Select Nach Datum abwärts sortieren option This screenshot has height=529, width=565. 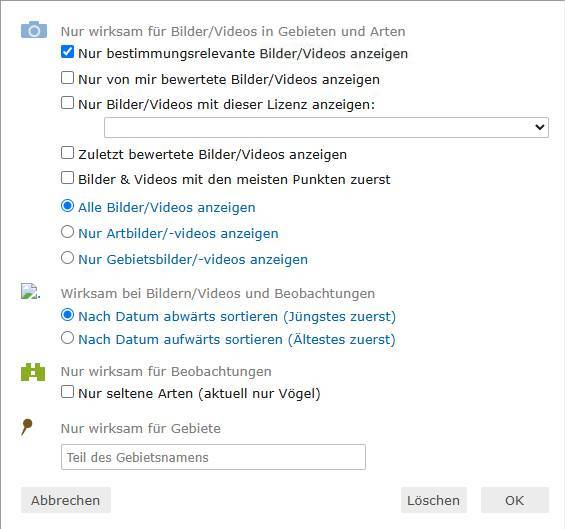coord(67,315)
